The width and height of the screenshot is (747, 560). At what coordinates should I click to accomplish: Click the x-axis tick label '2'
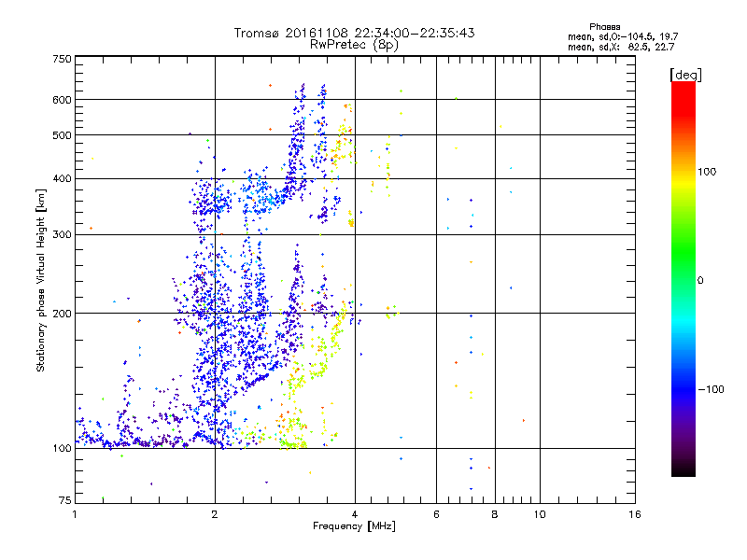[215, 514]
